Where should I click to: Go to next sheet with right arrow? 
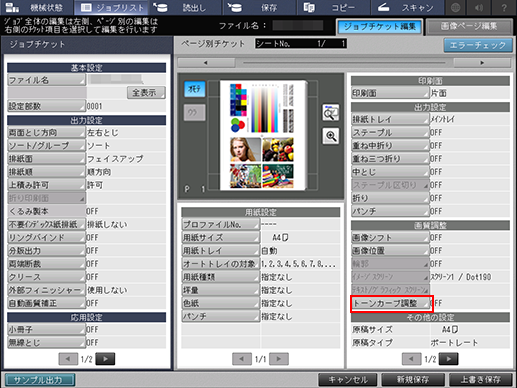click(482, 63)
